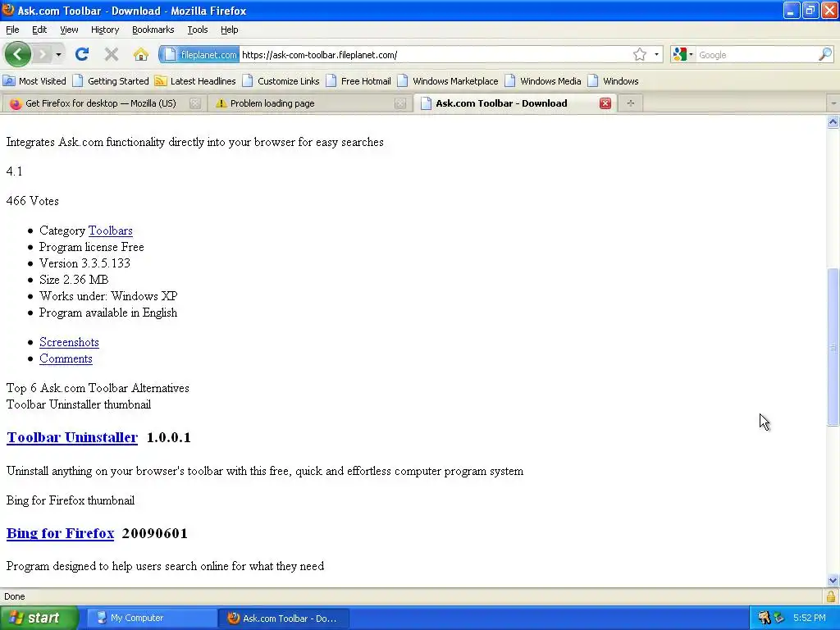Click the Google search input box
Screen dimensions: 840x630
pyautogui.click(x=756, y=55)
